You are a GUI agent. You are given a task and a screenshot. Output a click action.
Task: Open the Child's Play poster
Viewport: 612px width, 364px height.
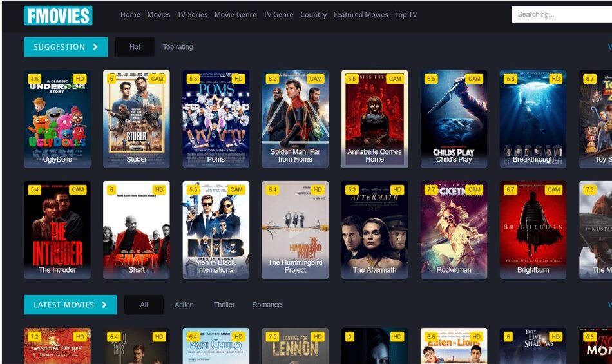tap(454, 119)
